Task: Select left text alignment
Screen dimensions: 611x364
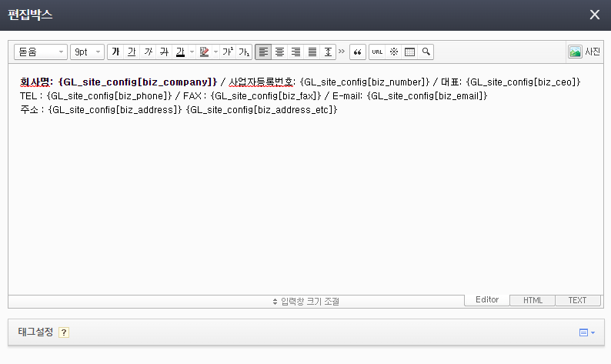Action: click(x=263, y=52)
